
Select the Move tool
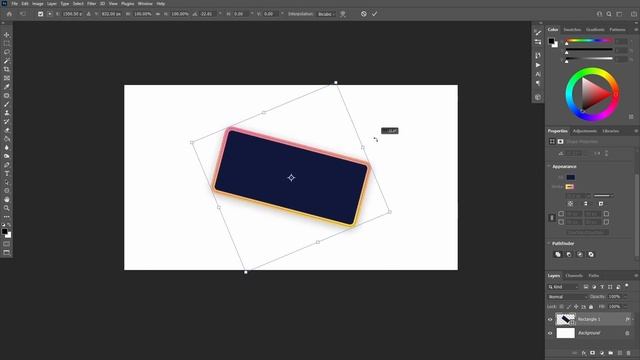coord(7,35)
